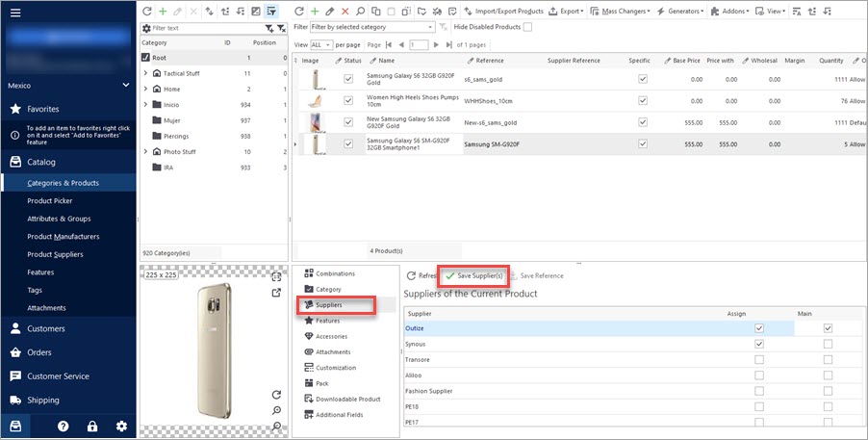Toggle Status for New Samsung Galaxy S6

(348, 122)
